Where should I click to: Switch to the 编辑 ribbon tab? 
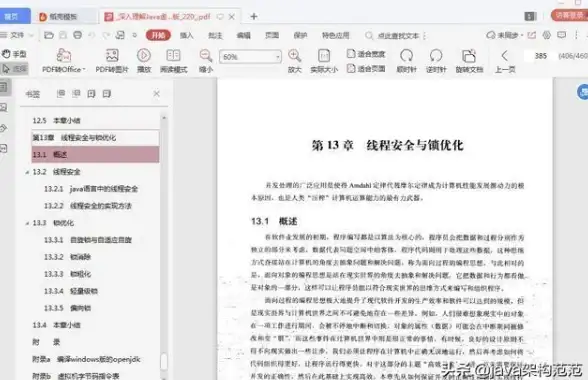(x=244, y=35)
